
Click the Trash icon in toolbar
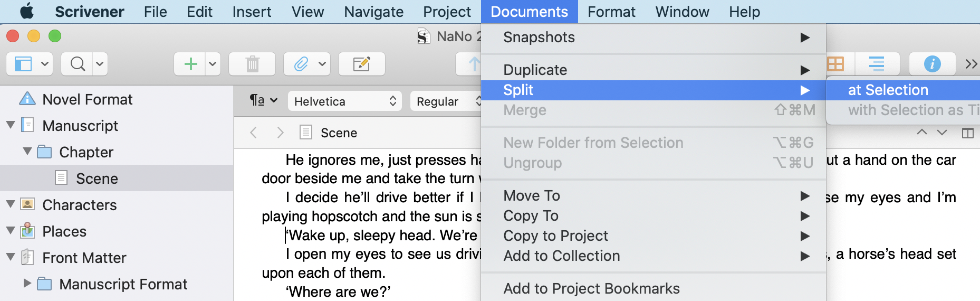tap(252, 64)
